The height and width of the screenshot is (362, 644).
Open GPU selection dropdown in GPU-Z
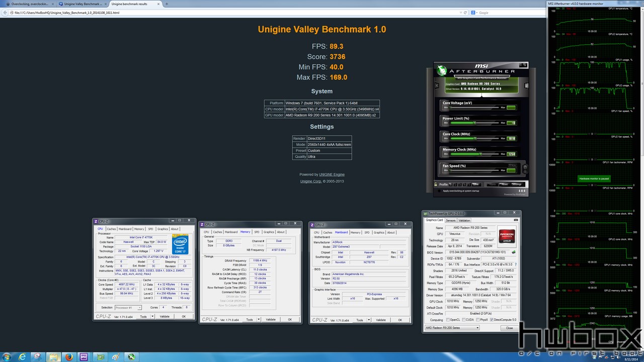[452, 328]
